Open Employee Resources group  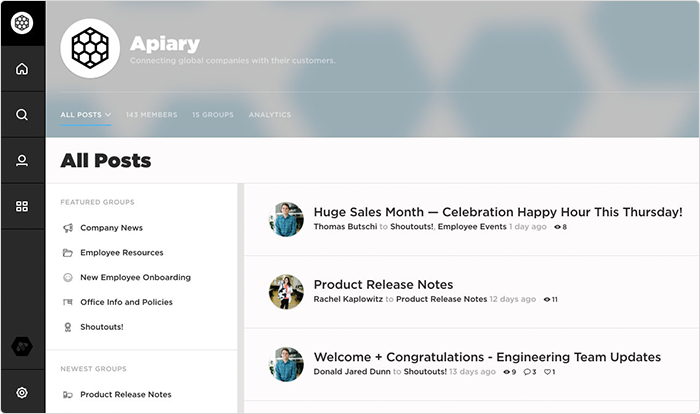click(x=121, y=253)
